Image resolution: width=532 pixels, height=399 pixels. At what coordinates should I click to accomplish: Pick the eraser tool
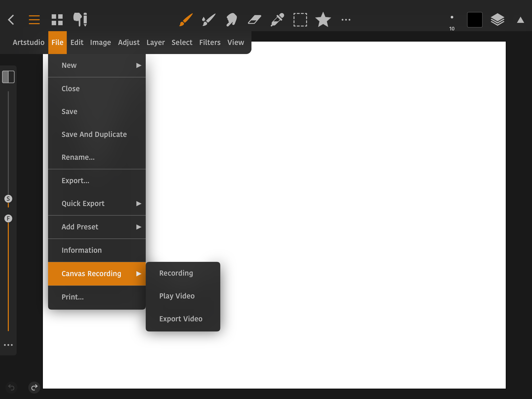[x=254, y=20]
